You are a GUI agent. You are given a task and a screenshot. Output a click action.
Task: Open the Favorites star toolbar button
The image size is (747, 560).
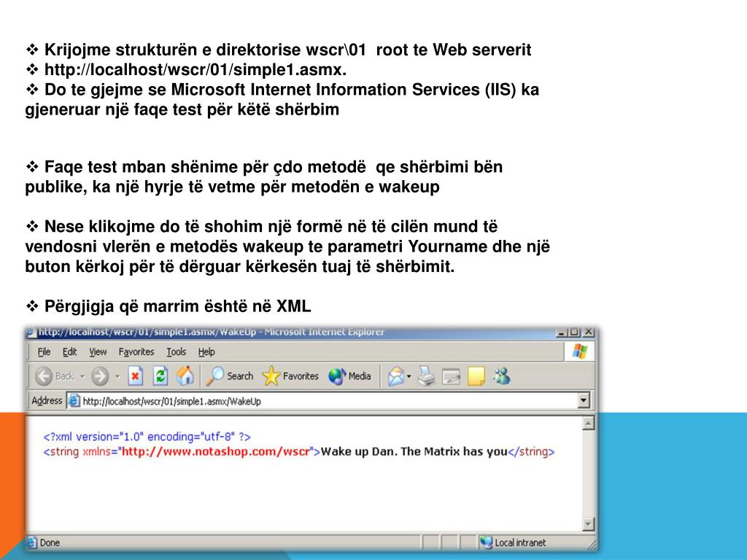[x=290, y=376]
